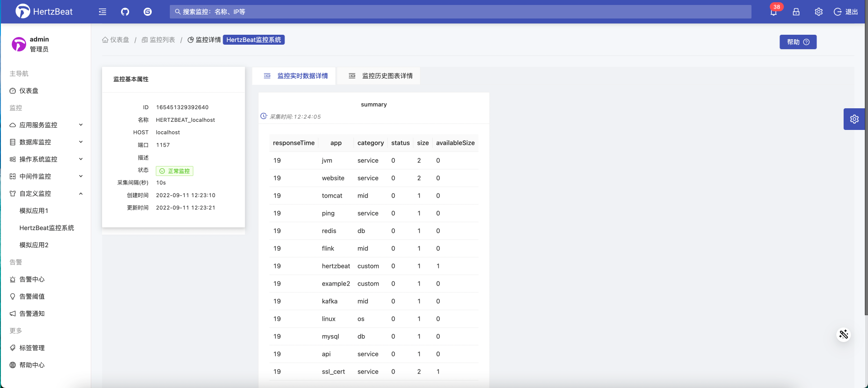Switch to 监控历史图表详情 tab
The width and height of the screenshot is (868, 388).
click(381, 76)
